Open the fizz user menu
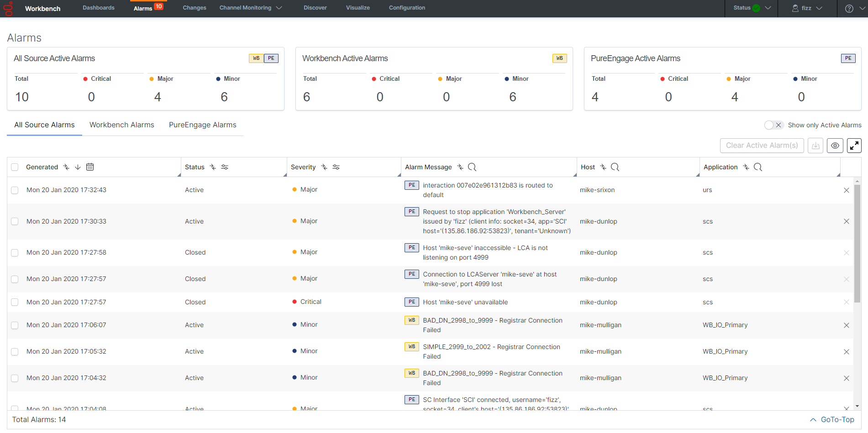 (x=807, y=8)
